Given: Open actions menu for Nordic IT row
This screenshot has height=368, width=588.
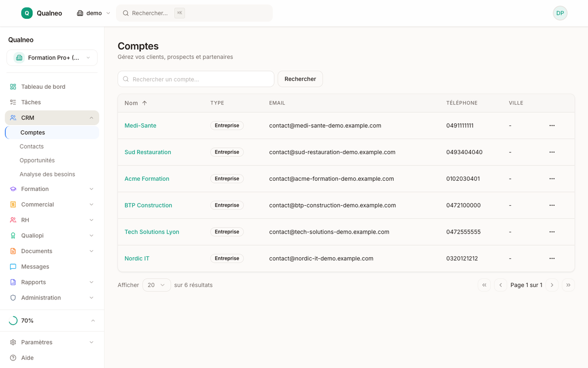Looking at the screenshot, I should click(x=552, y=259).
